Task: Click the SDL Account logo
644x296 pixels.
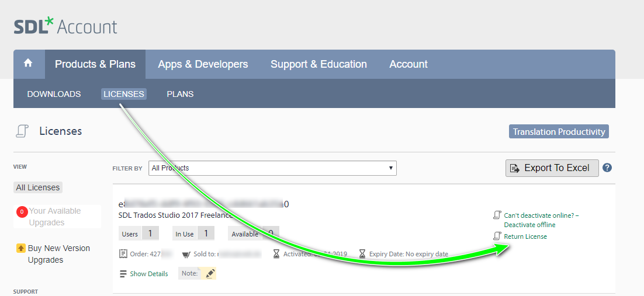Action: (65, 26)
